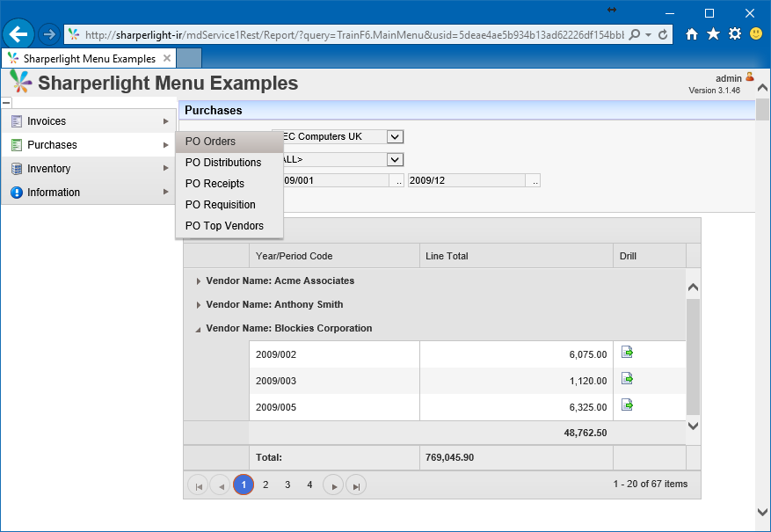Click the grid's vertical scrollbar down arrow
The width and height of the screenshot is (771, 532).
coord(693,426)
